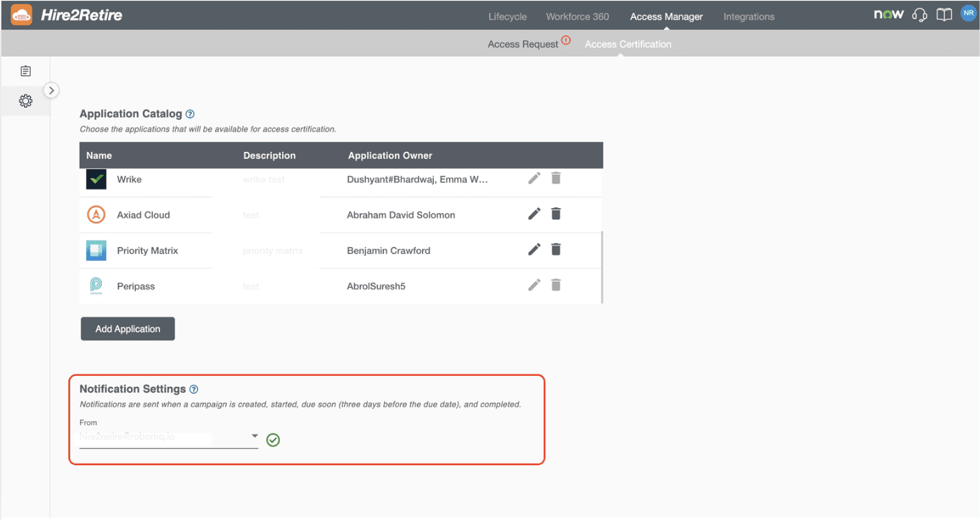This screenshot has height=520, width=980.
Task: Click the Wrike application icon
Action: (x=96, y=178)
